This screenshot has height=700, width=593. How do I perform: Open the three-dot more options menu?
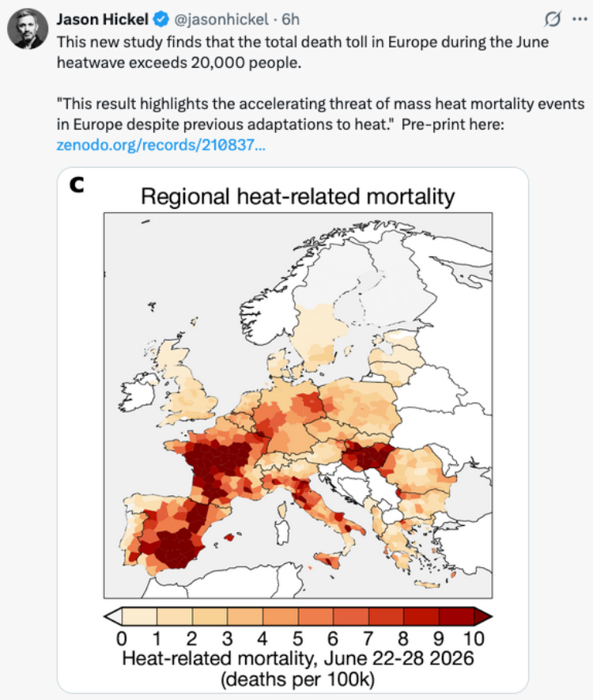[580, 19]
